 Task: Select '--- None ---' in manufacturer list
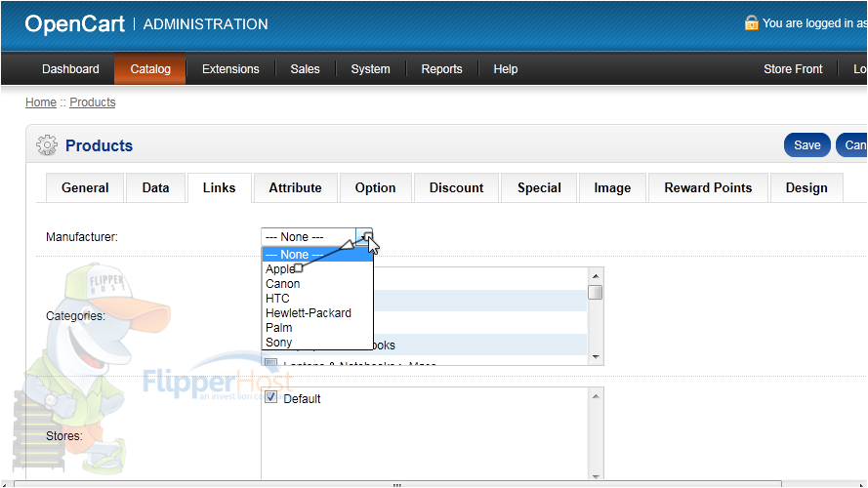tap(317, 255)
